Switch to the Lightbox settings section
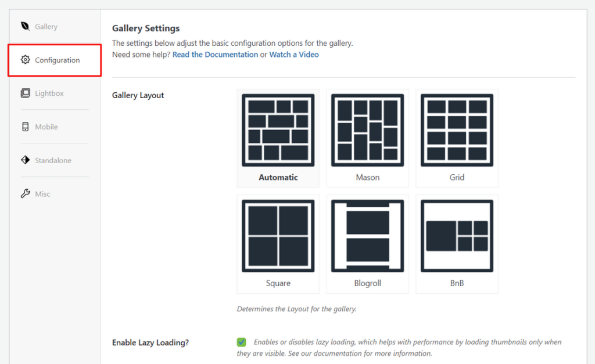The width and height of the screenshot is (595, 364). (x=49, y=93)
